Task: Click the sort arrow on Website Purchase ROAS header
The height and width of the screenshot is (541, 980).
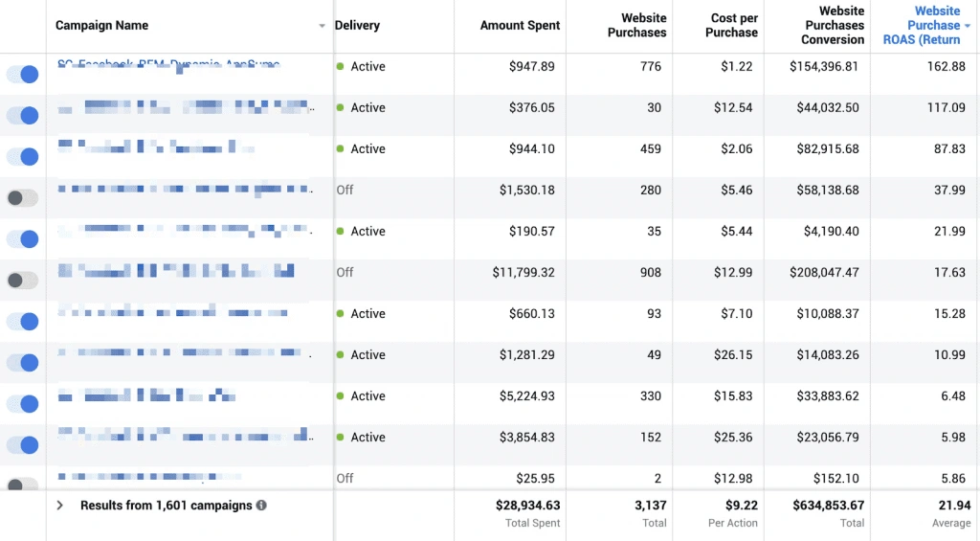Action: coord(968,26)
